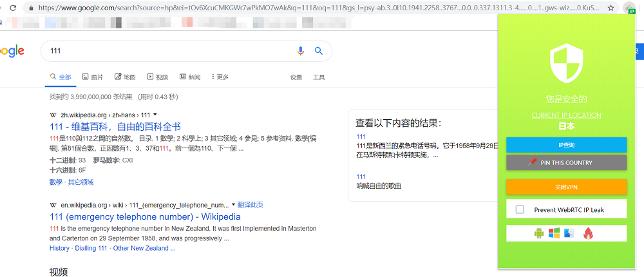Screen dimensions: 644x277
Task: Click PIN THIS COUNTRY button
Action: pyautogui.click(x=566, y=162)
